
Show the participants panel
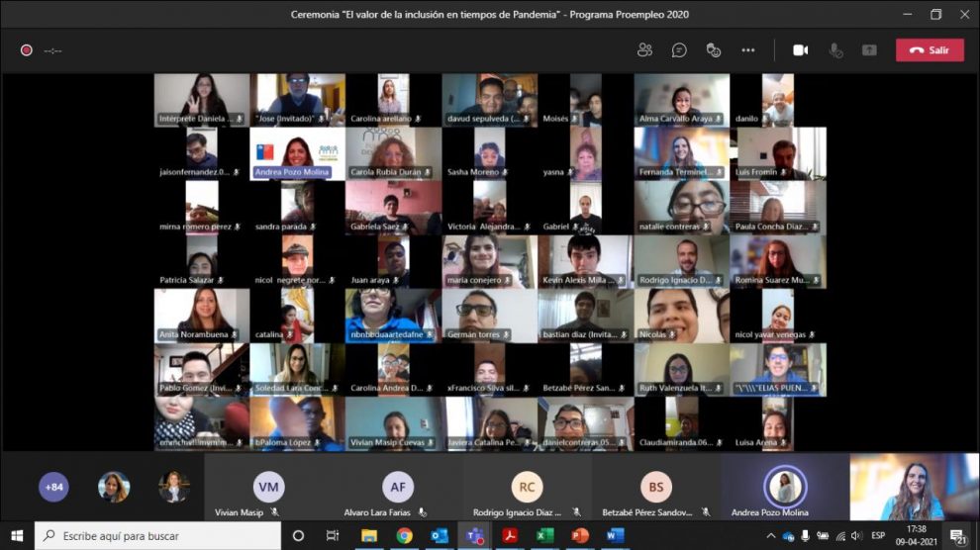(645, 50)
